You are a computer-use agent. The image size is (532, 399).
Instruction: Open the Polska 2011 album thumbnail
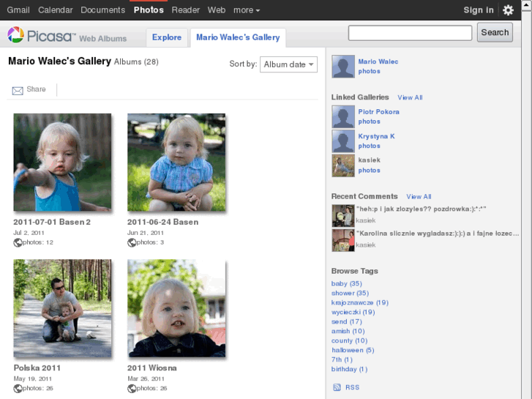click(62, 308)
